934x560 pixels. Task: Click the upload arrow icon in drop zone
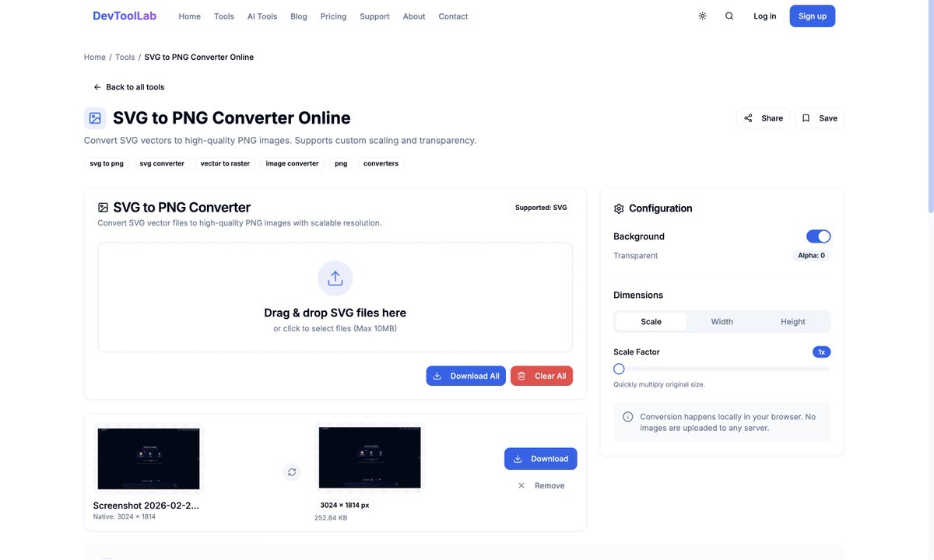[335, 278]
